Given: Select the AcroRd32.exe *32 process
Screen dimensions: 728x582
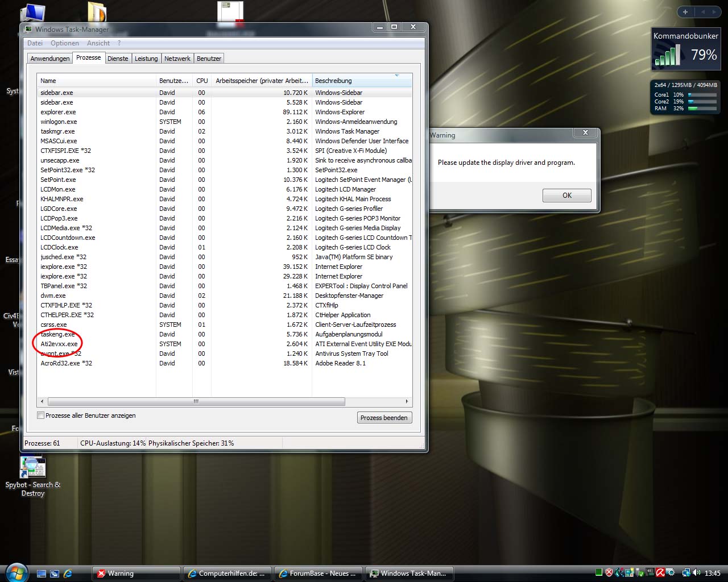Looking at the screenshot, I should coord(225,363).
